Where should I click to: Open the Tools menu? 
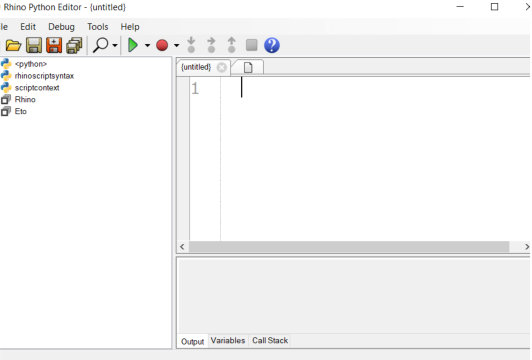point(98,27)
